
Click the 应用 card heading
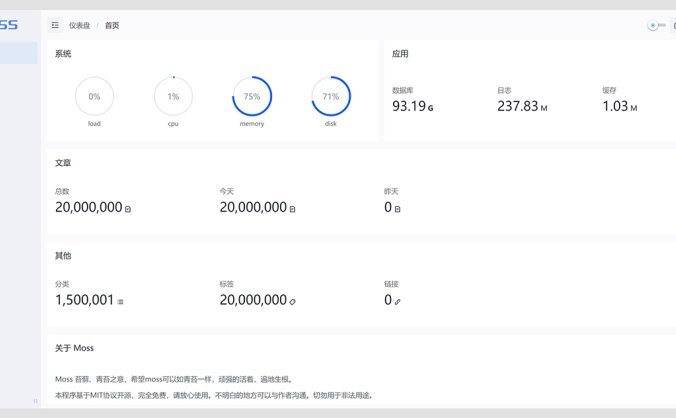coord(400,54)
